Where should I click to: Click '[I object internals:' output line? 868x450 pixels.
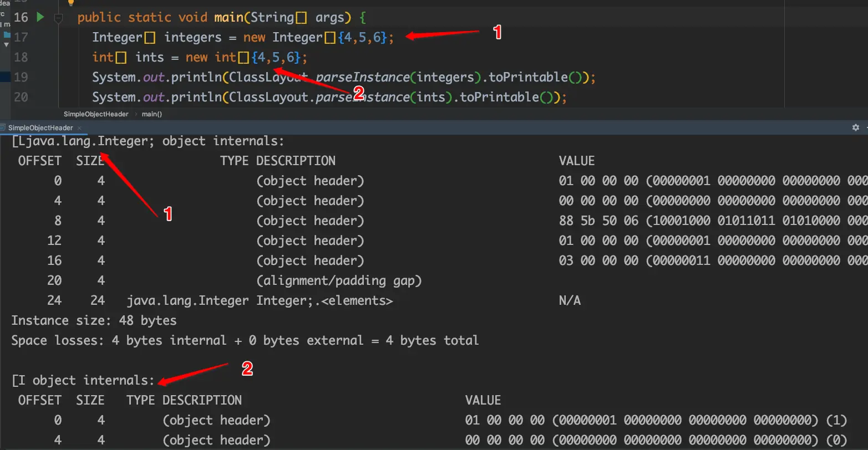[83, 381]
